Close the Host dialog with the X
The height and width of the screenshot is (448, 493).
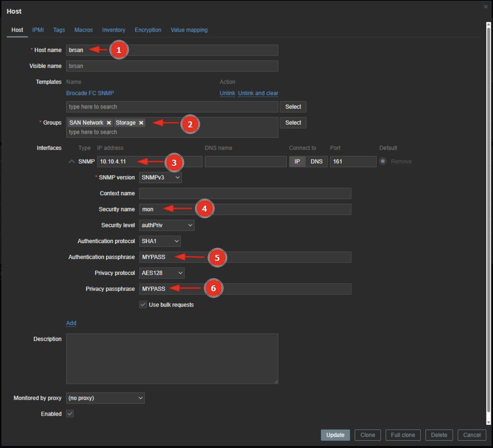click(x=486, y=7)
